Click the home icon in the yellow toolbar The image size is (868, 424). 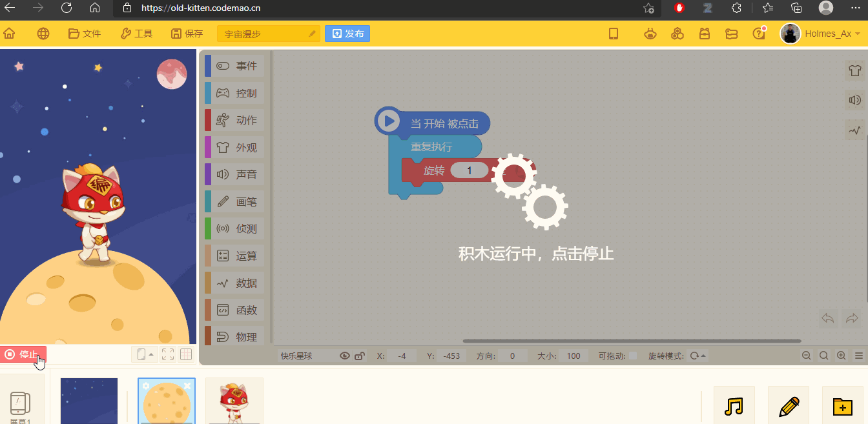coord(9,34)
